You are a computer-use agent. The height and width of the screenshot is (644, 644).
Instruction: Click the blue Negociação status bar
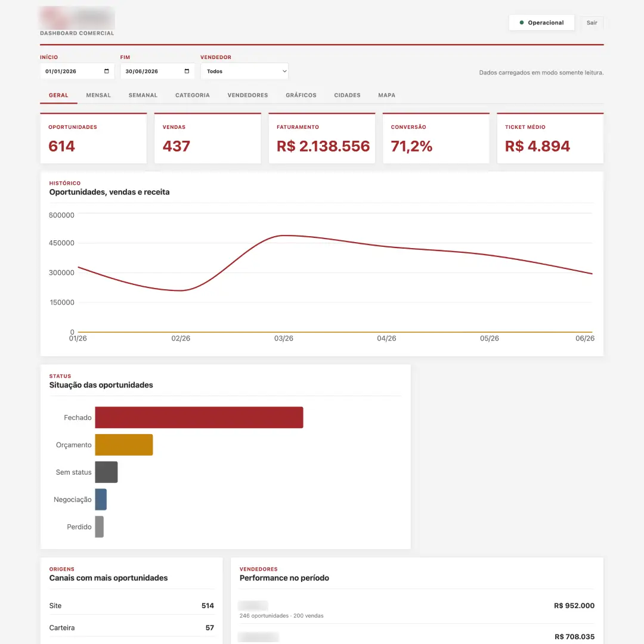[x=101, y=500]
